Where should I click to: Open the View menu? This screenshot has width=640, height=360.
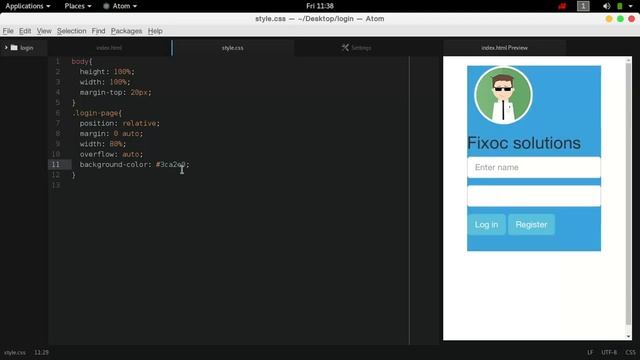(44, 31)
